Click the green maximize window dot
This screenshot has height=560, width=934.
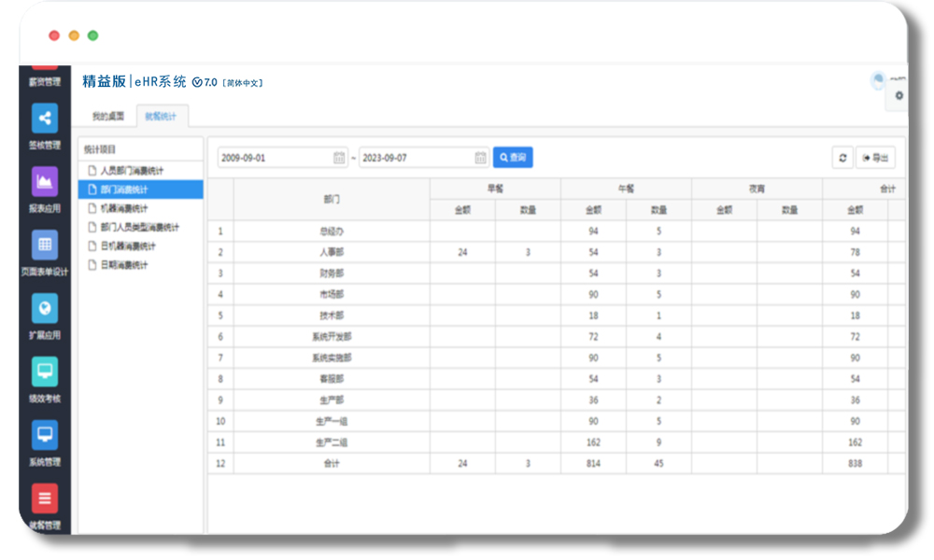click(92, 35)
